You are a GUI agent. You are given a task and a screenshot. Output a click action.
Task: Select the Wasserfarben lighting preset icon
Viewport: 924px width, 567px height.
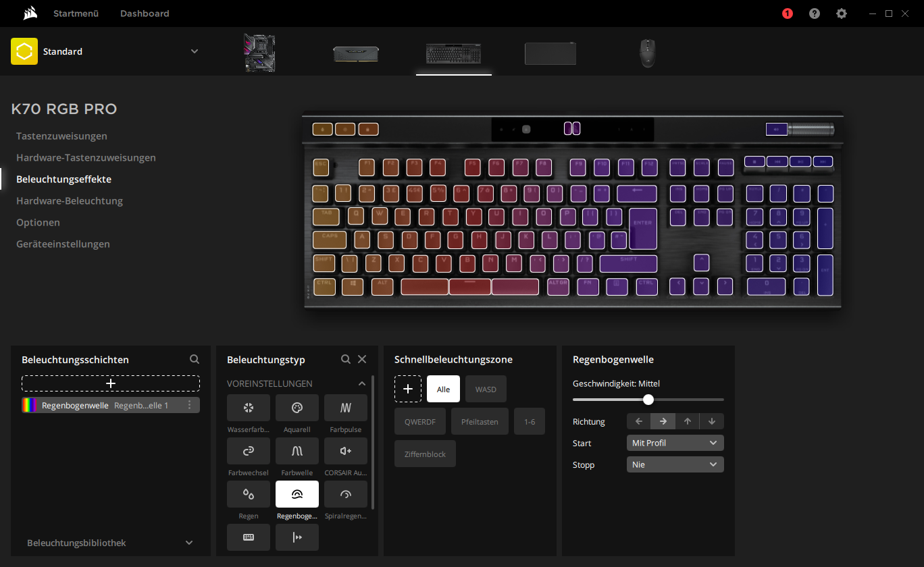point(249,408)
